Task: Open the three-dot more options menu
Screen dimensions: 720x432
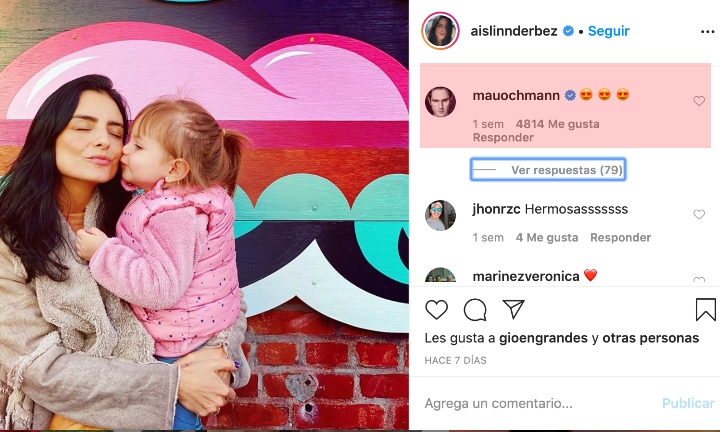Action: click(708, 32)
